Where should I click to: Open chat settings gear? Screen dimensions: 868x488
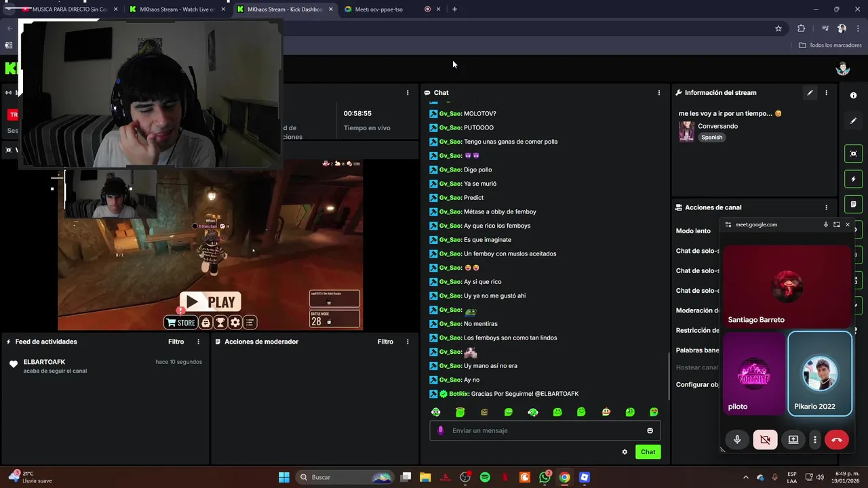(x=625, y=452)
